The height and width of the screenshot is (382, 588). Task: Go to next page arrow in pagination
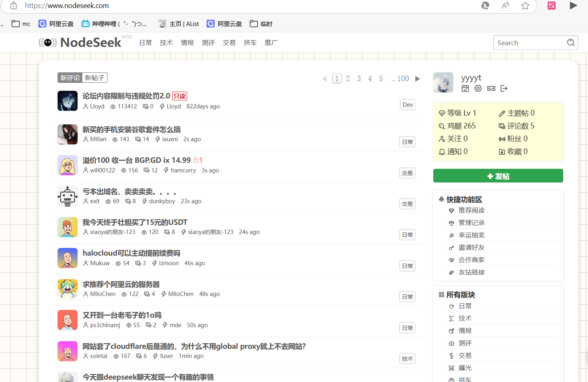[x=418, y=78]
